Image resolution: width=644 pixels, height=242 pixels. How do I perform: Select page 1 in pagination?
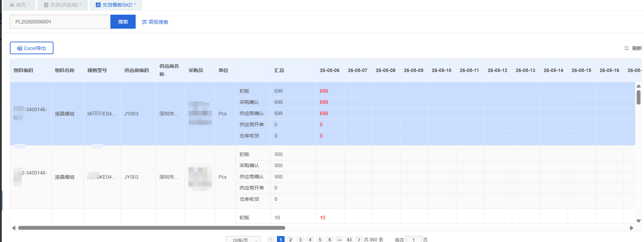click(281, 240)
